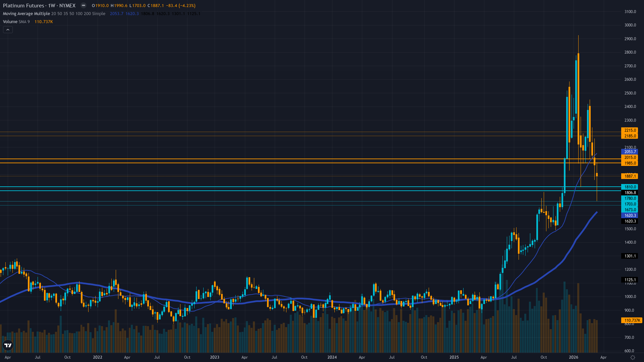Click the 1985.0 orange price label

click(x=630, y=163)
